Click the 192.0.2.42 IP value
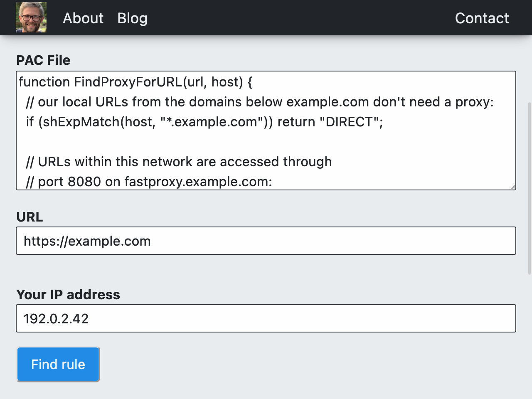The width and height of the screenshot is (532, 399). [57, 318]
